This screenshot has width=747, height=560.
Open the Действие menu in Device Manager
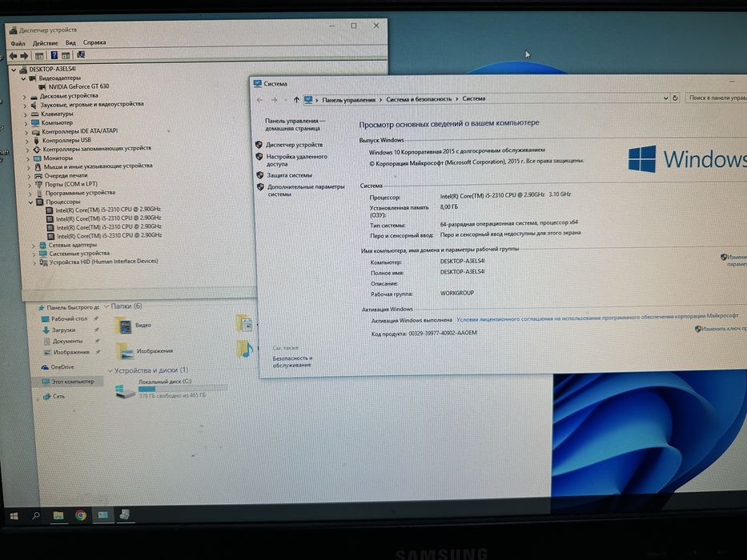[46, 43]
